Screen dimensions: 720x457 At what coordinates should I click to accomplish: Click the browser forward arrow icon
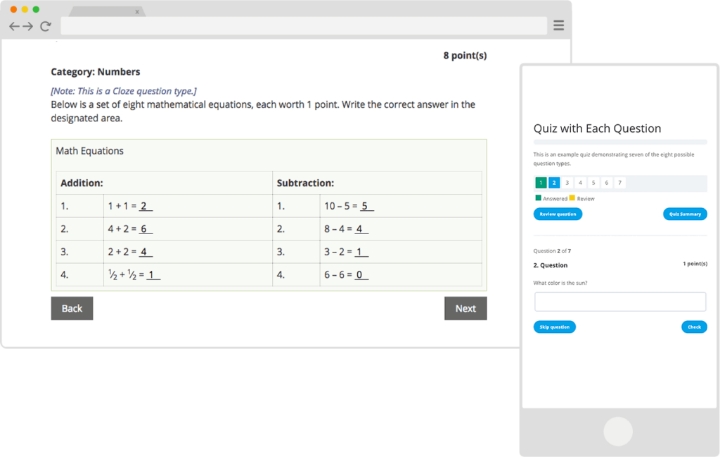(x=28, y=26)
